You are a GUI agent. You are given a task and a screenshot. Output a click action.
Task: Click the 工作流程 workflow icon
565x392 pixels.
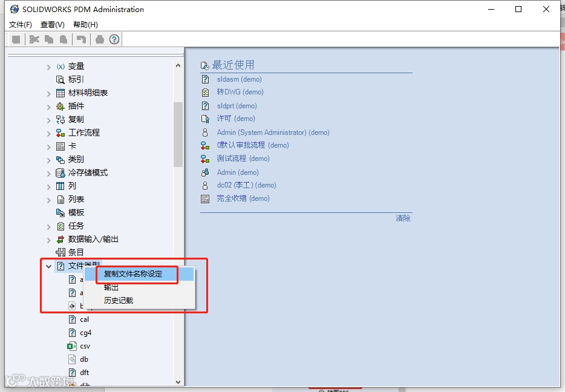(60, 133)
